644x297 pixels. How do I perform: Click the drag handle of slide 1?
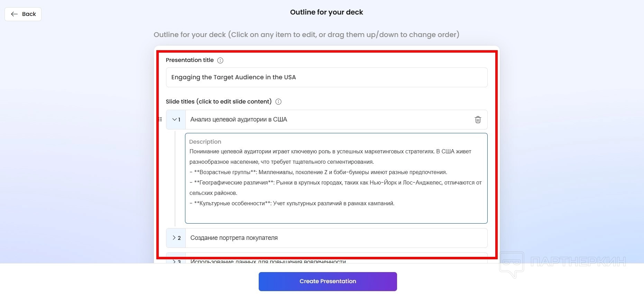[160, 119]
